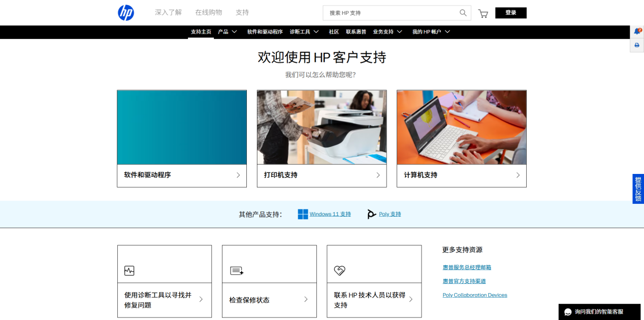Click arrow on 软件和驱动程序 card
Viewport: 644px width, 320px height.
238,175
